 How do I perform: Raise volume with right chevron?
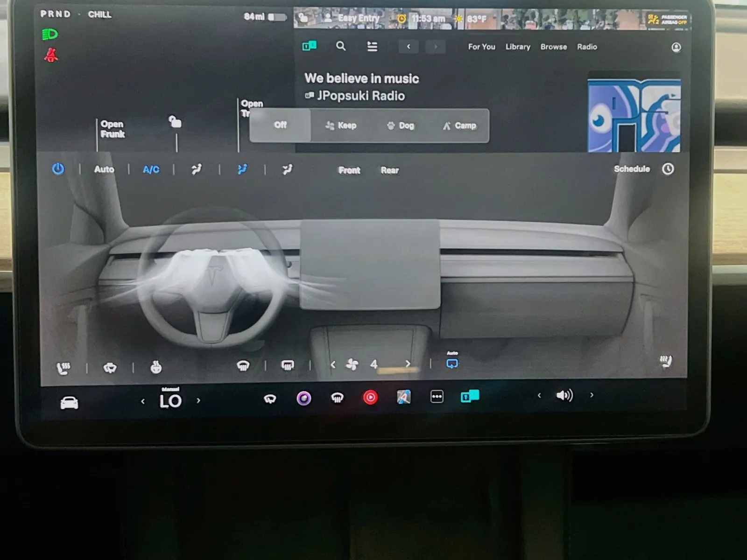pos(592,395)
